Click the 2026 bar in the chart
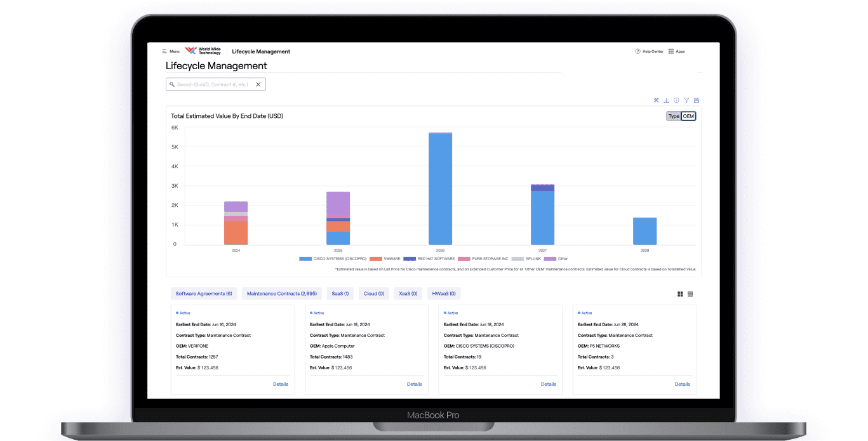 pyautogui.click(x=441, y=188)
